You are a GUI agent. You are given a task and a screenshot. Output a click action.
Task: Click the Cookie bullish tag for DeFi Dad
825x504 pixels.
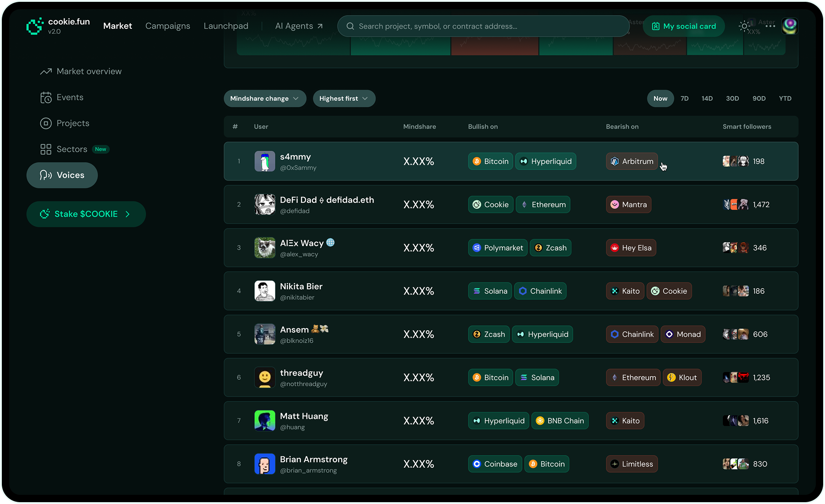click(490, 204)
